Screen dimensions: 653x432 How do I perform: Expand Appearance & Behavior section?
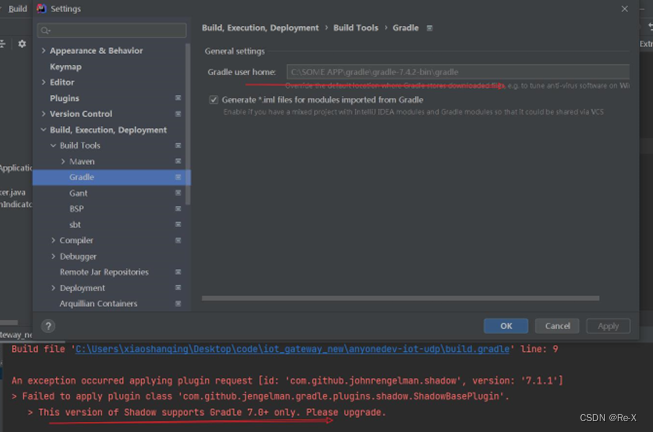pos(43,50)
